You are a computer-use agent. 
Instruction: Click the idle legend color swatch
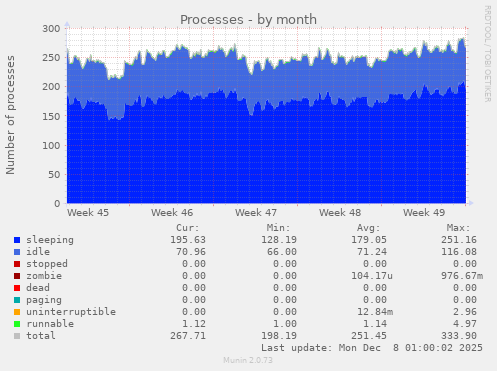tap(17, 252)
